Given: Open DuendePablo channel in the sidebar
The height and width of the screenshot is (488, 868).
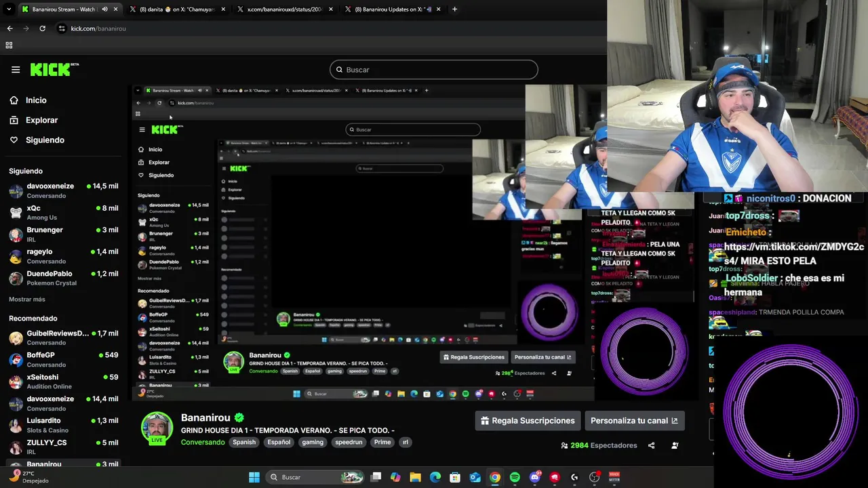Looking at the screenshot, I should tap(64, 278).
